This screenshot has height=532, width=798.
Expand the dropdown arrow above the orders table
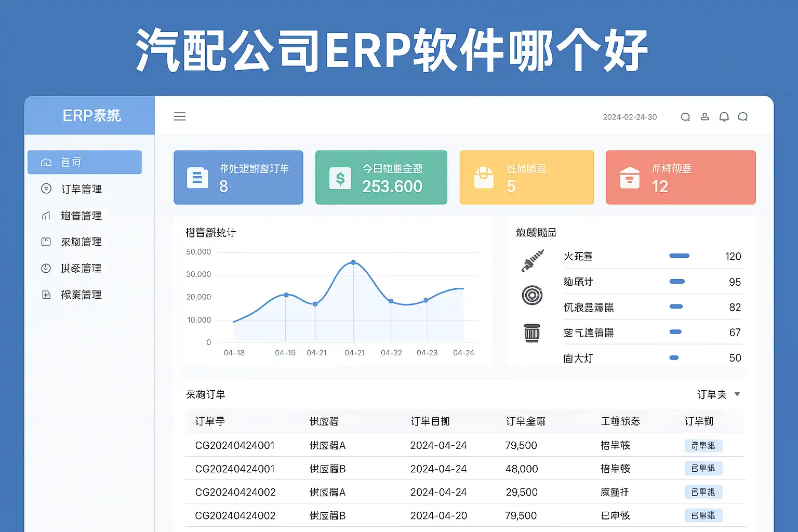coord(737,394)
